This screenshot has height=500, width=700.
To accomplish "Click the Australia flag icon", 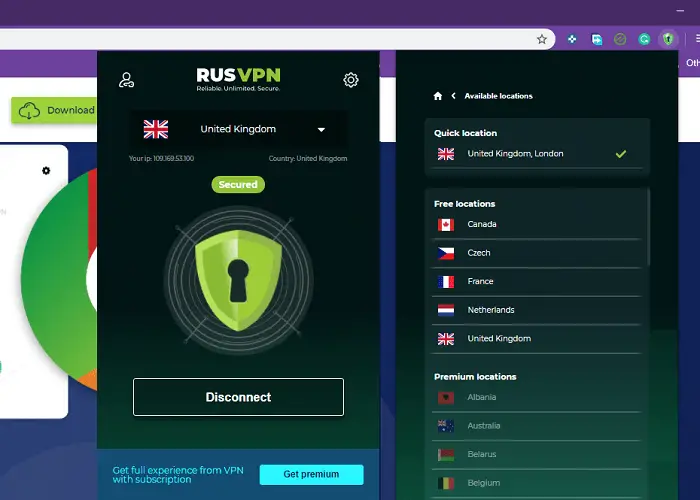I will pyautogui.click(x=446, y=426).
